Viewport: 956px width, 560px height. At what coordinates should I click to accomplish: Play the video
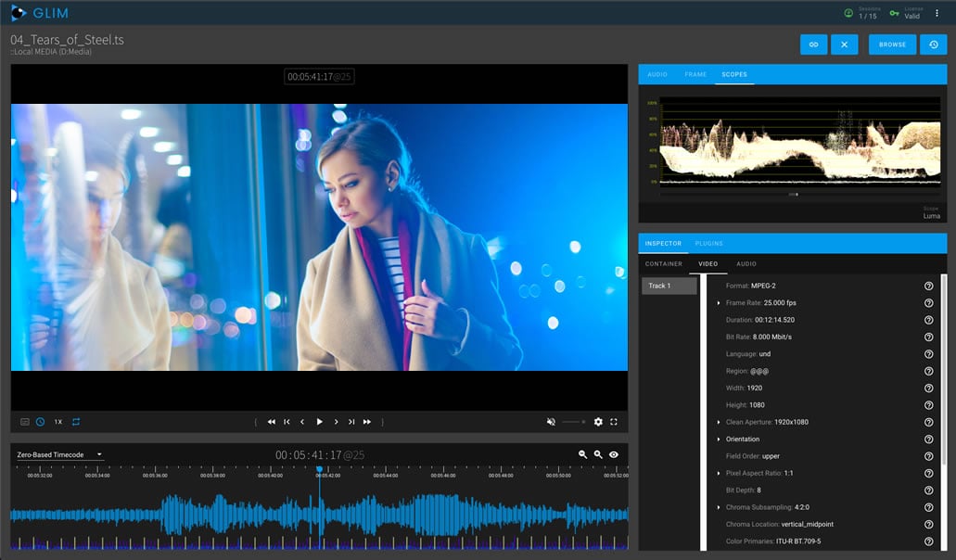pyautogui.click(x=320, y=422)
